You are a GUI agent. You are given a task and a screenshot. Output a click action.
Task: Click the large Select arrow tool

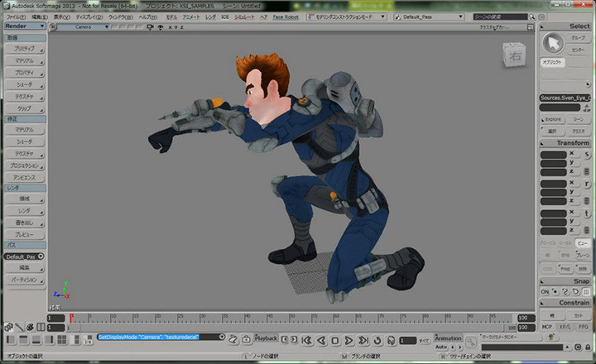tap(552, 43)
